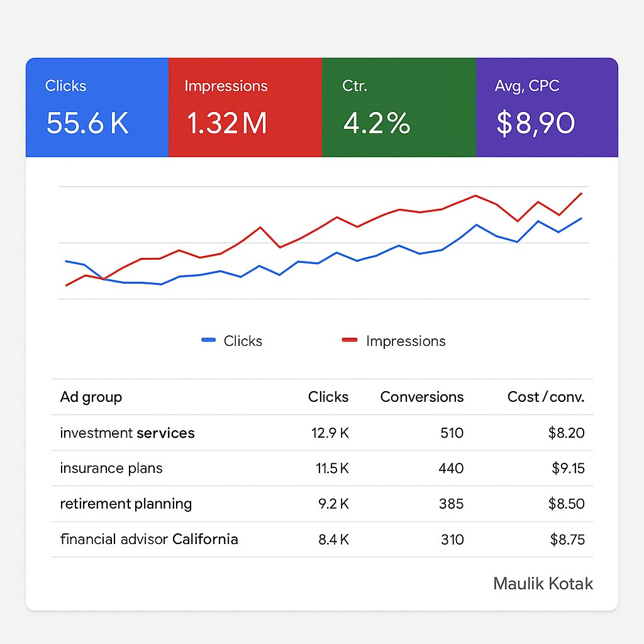
Task: Select the purple Avg, CPC $8,90 card
Action: pyautogui.click(x=547, y=107)
